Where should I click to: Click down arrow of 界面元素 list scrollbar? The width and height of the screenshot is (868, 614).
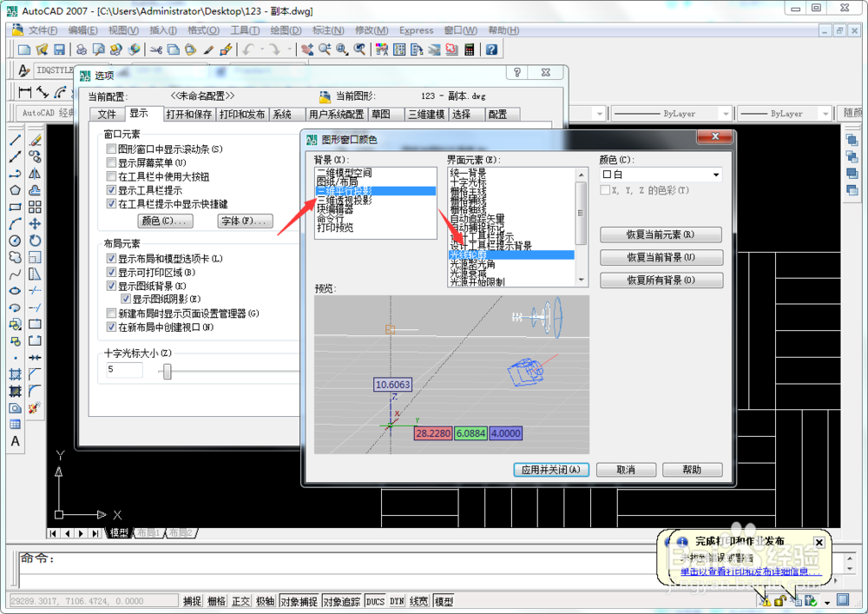click(x=582, y=281)
